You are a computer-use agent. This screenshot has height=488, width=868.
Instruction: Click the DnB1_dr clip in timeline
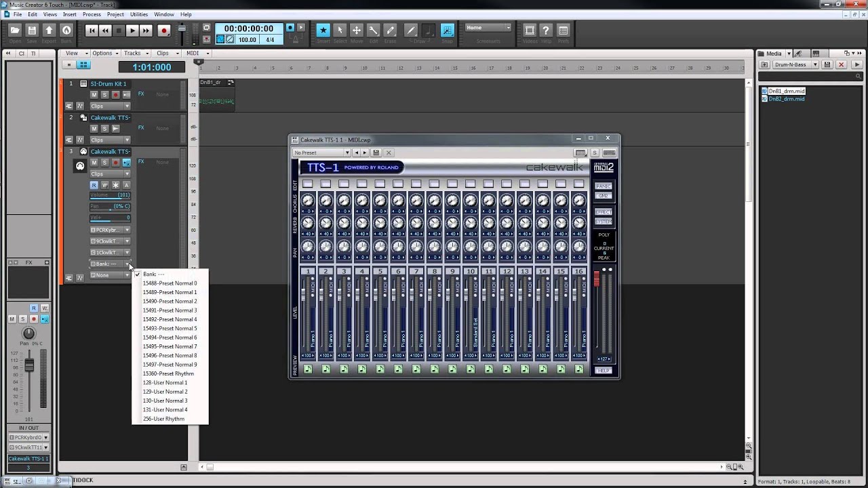click(217, 95)
